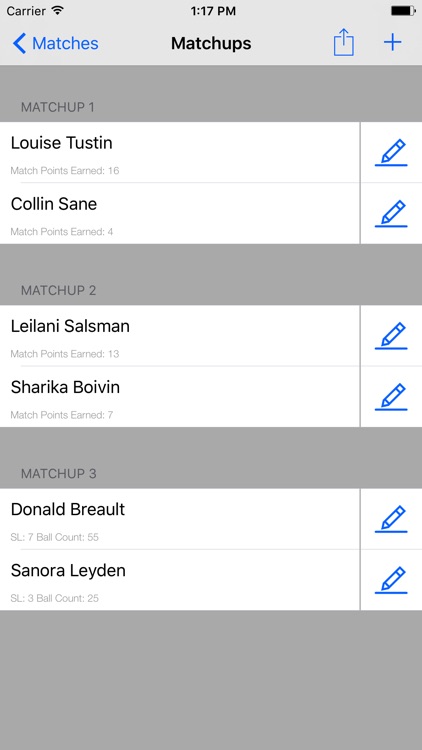Image resolution: width=422 pixels, height=750 pixels.
Task: Edit Leilani Salsman with pencil icon
Action: click(391, 335)
